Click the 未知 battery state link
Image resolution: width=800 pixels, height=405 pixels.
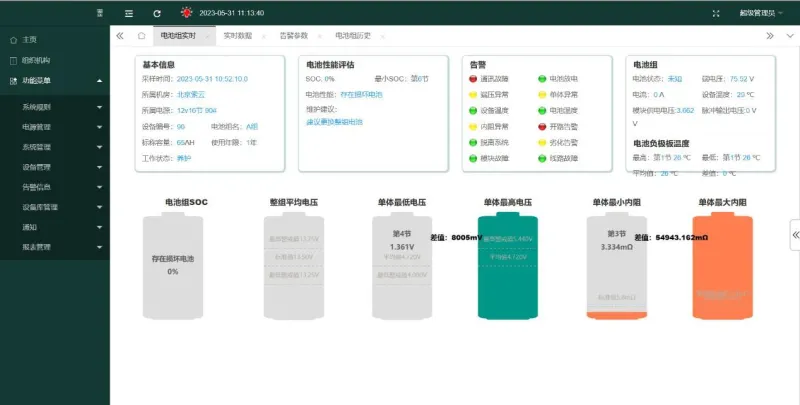pos(674,79)
